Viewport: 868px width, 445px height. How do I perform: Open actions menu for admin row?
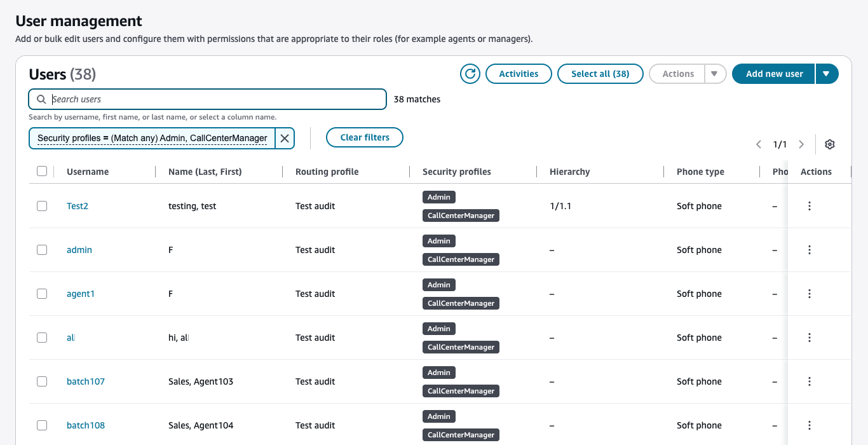810,250
